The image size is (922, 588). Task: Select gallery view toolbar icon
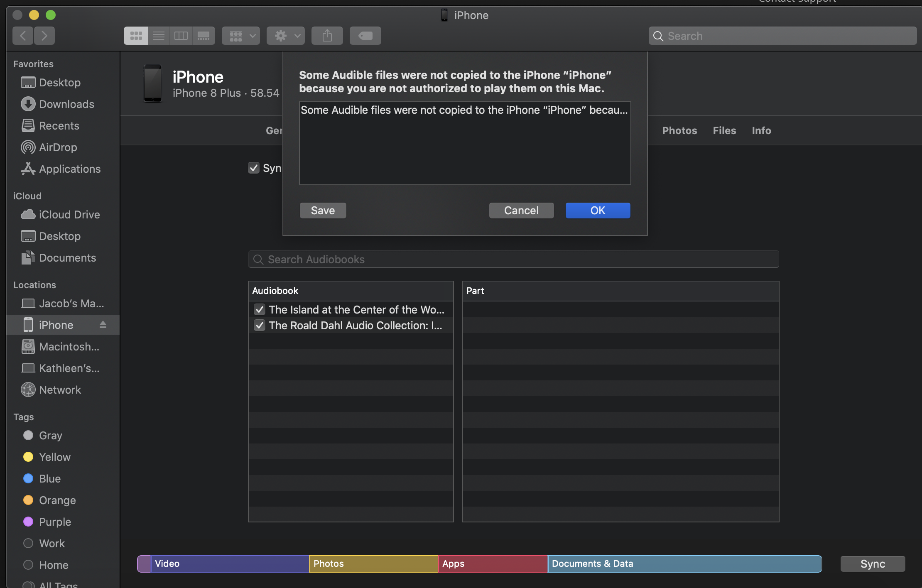pyautogui.click(x=204, y=36)
